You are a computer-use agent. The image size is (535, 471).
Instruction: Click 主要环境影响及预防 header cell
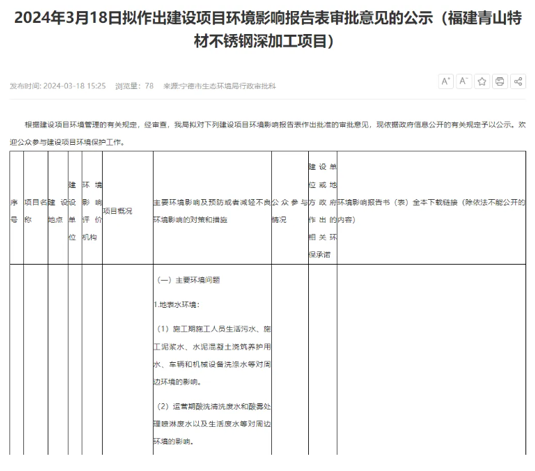tap(212, 208)
